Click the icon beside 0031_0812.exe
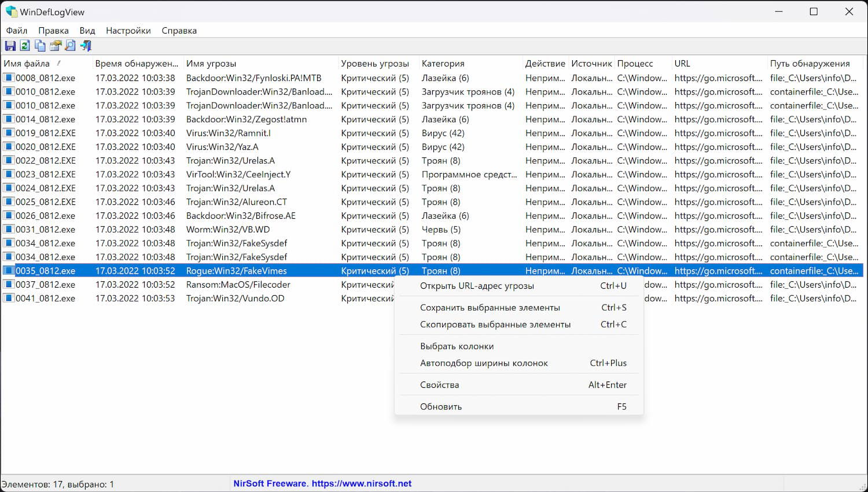The width and height of the screenshot is (868, 492). coord(9,229)
